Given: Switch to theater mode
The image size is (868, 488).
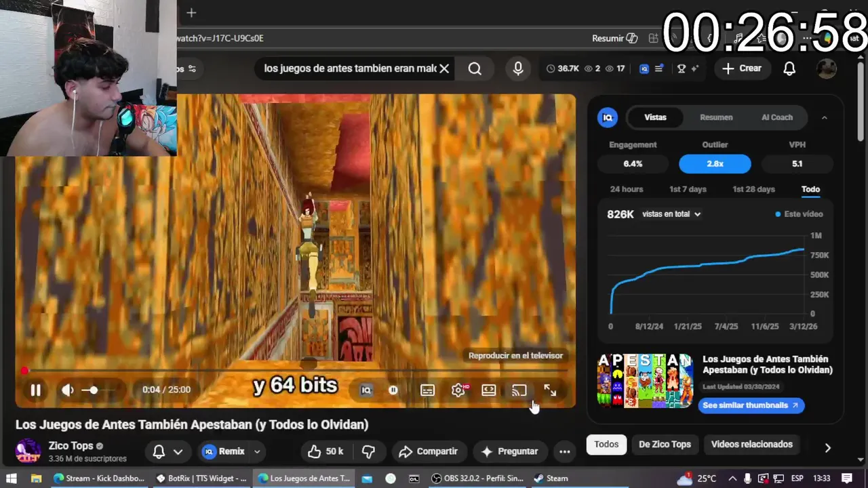Looking at the screenshot, I should tap(489, 390).
